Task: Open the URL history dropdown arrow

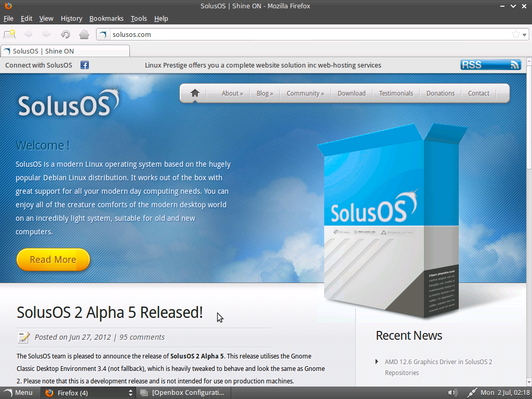Action: point(525,35)
